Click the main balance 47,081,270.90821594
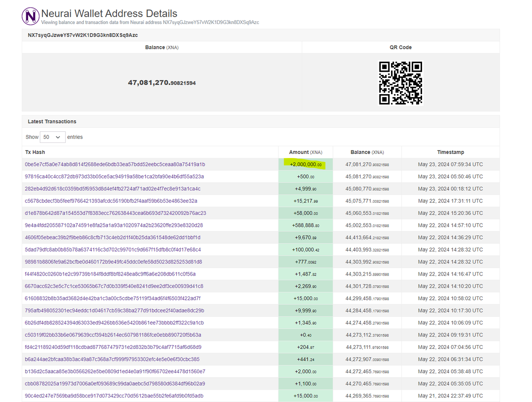 [162, 83]
